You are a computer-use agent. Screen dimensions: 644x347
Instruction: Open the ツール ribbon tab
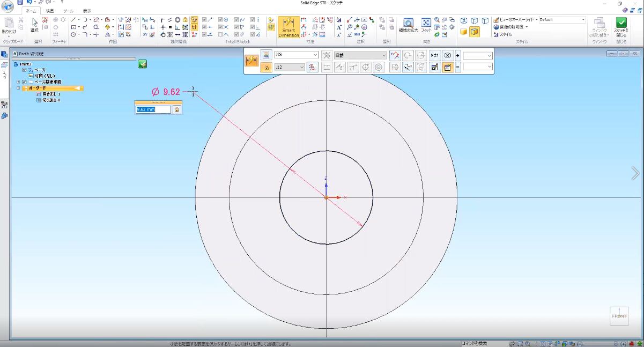point(69,11)
